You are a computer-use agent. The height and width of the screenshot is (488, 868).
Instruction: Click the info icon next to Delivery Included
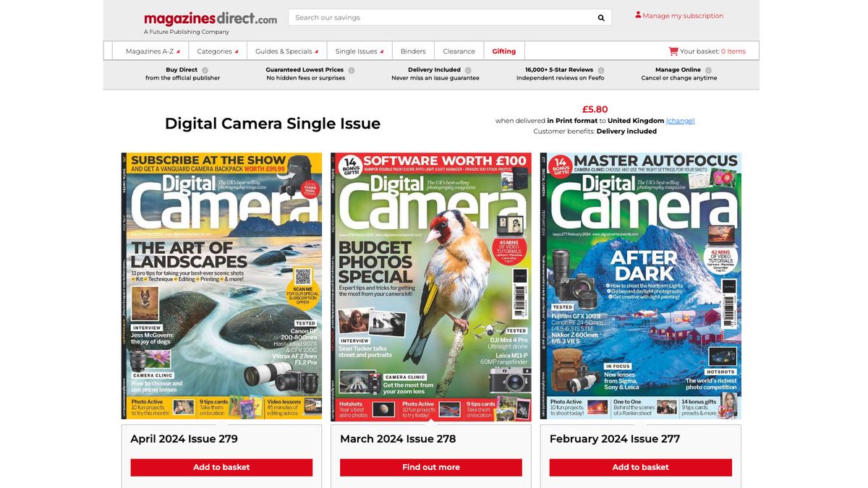point(468,69)
